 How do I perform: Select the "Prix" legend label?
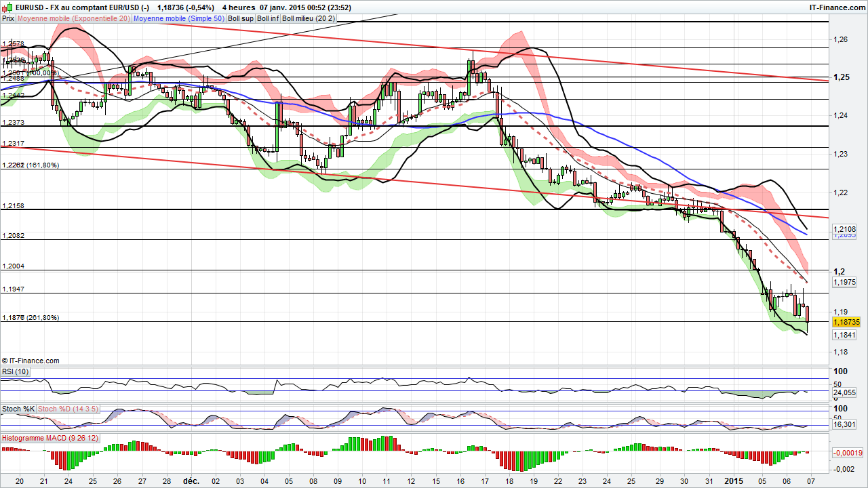[x=7, y=18]
